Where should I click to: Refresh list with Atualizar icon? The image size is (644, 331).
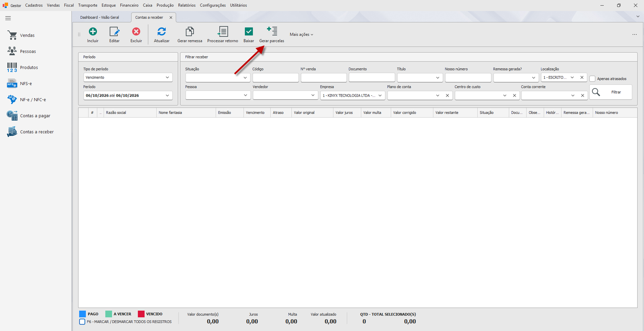click(161, 32)
